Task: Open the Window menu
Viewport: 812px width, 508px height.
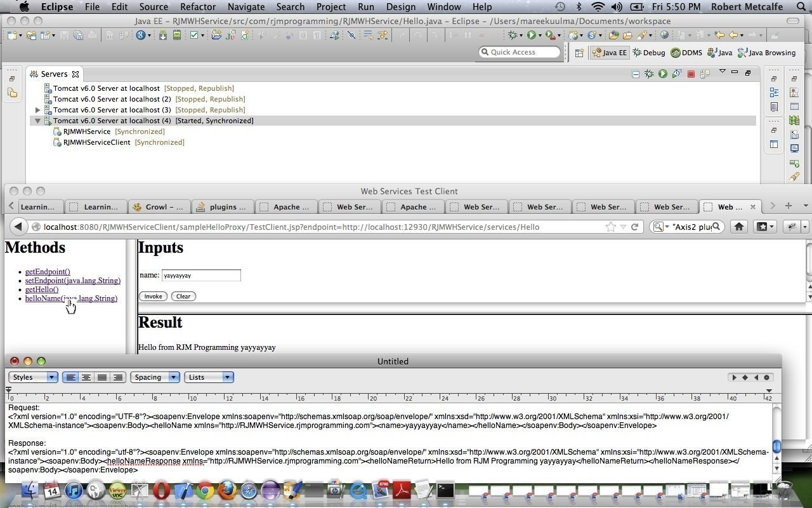Action: [444, 7]
